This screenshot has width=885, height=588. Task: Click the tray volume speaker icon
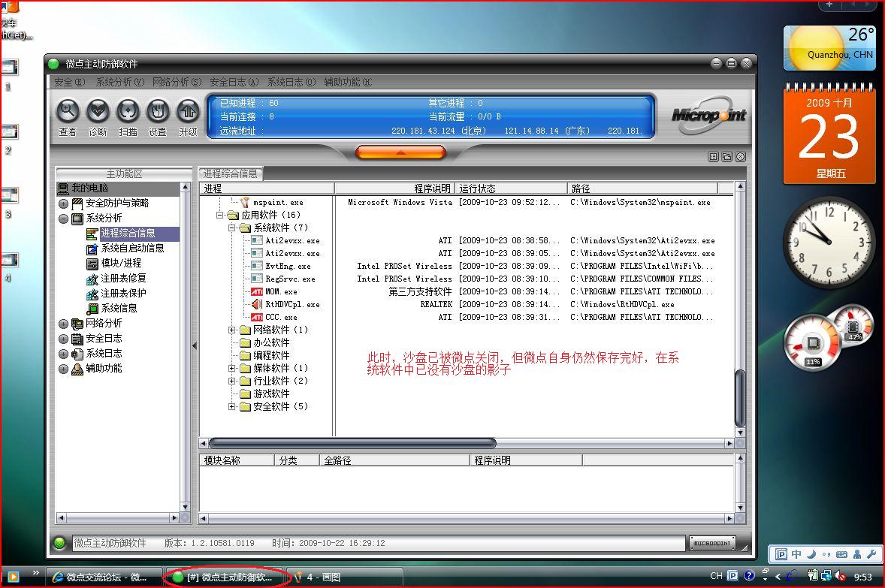tap(841, 576)
